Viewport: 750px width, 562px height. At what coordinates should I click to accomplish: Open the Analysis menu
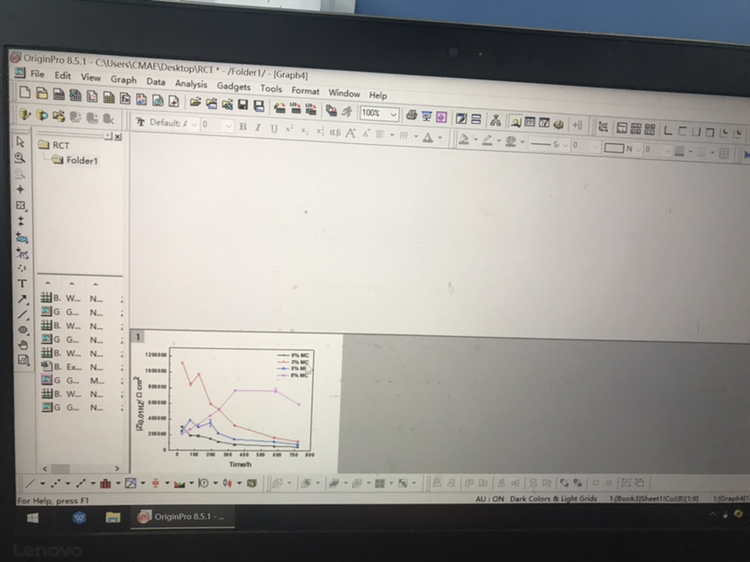pyautogui.click(x=191, y=84)
